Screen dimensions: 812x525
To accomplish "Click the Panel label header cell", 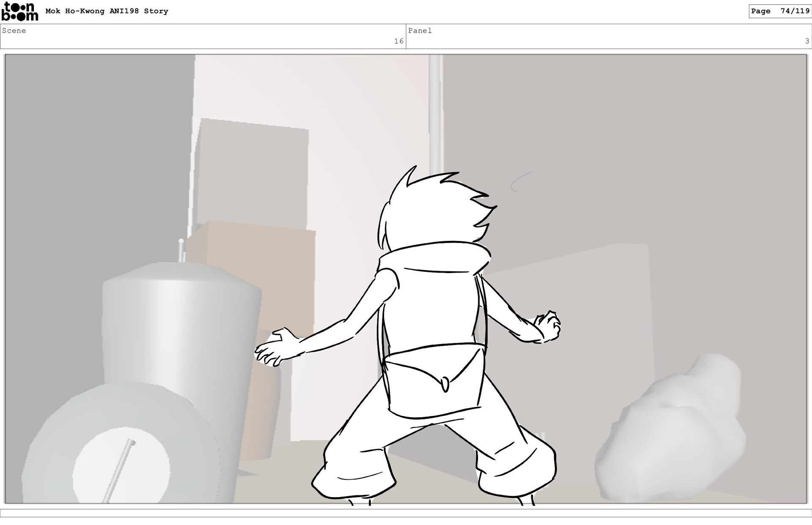I will (x=420, y=30).
